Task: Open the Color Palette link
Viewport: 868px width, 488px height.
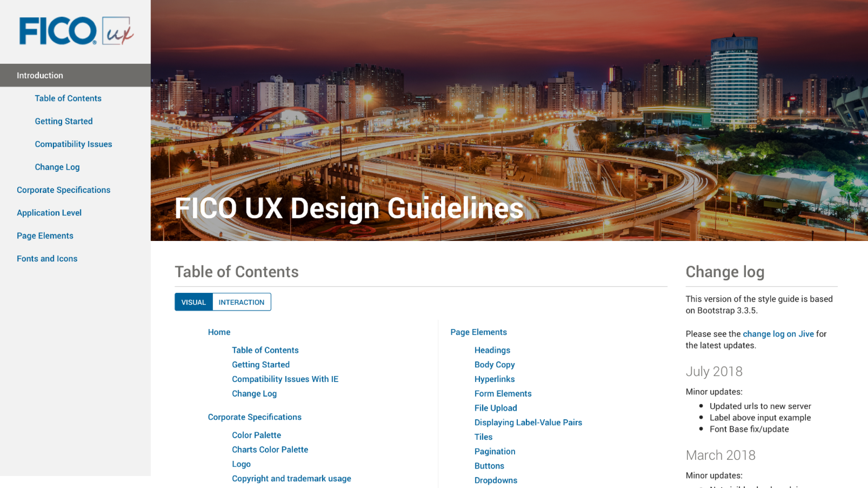Action: pos(256,435)
